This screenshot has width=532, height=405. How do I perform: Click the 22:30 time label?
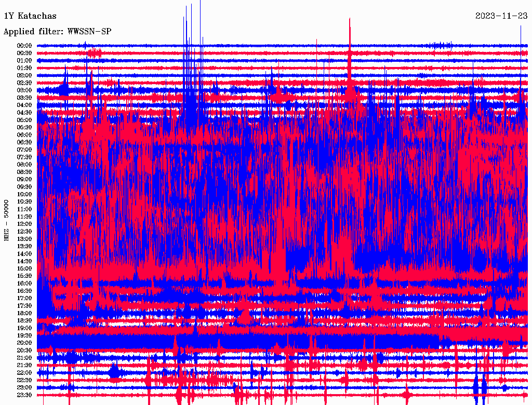click(x=24, y=381)
